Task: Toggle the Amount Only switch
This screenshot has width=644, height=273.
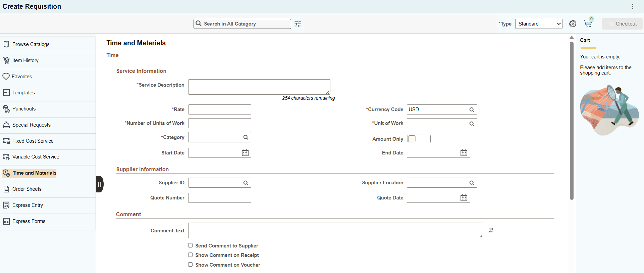Action: (419, 139)
